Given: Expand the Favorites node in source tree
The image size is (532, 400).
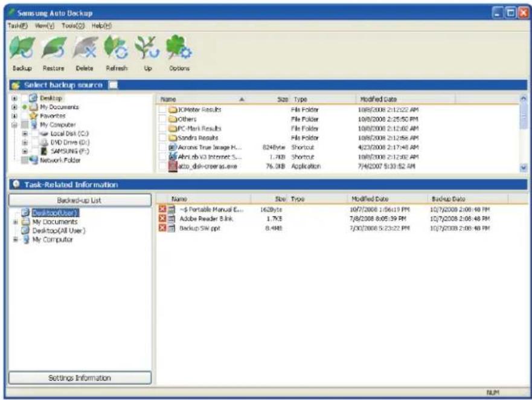Looking at the screenshot, I should click(x=14, y=116).
